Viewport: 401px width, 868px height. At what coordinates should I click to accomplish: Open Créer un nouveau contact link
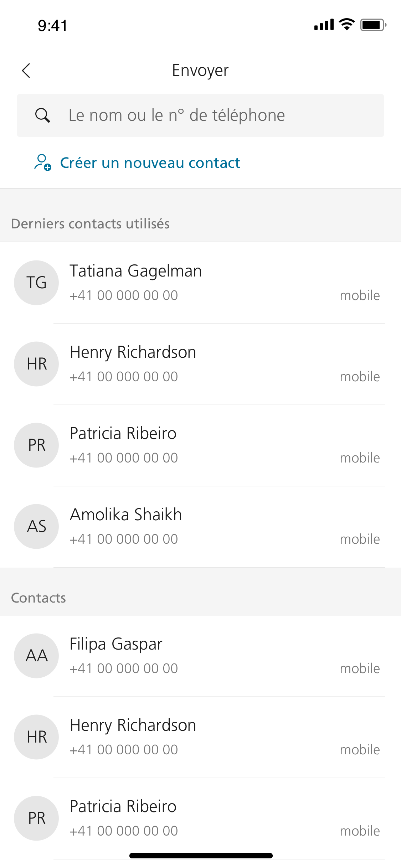150,163
